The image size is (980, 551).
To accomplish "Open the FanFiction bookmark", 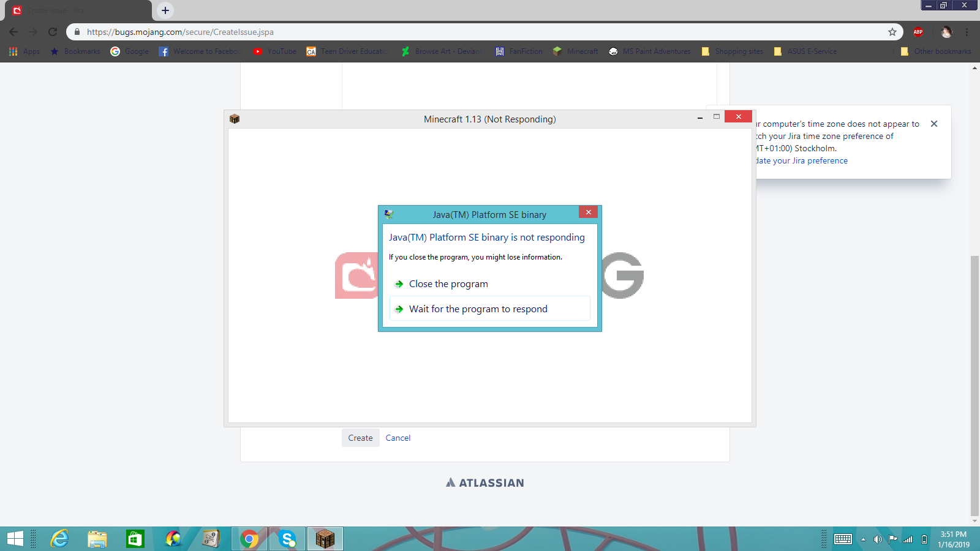I will point(519,51).
